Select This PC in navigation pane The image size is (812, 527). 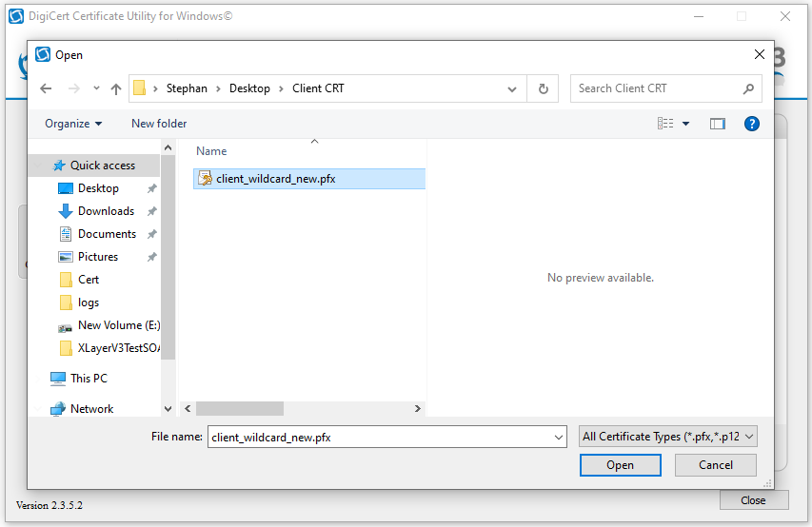pos(89,379)
